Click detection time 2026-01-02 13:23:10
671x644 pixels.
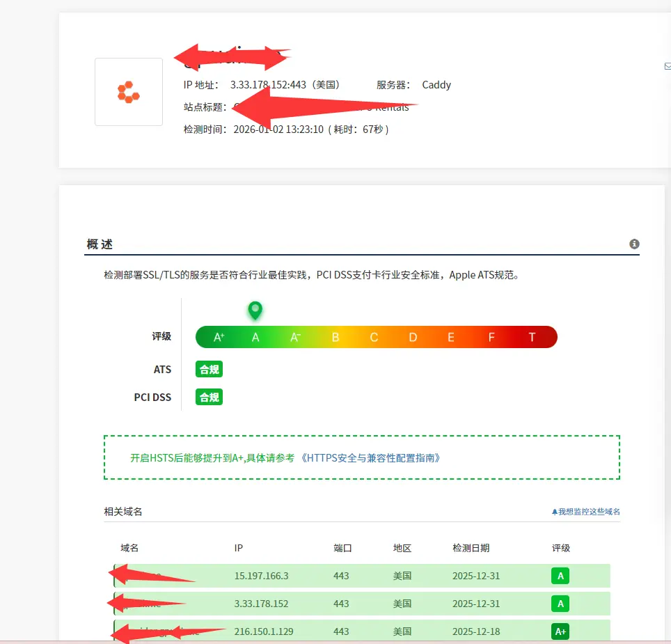click(x=278, y=129)
